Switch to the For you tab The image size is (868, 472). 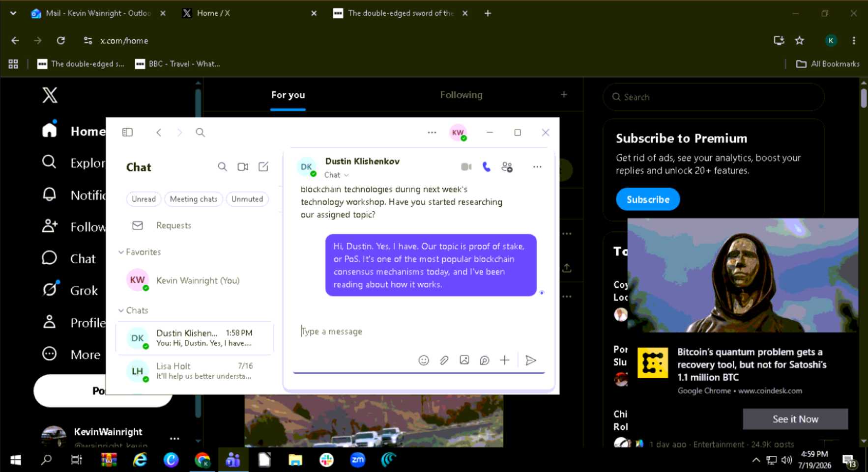(288, 95)
